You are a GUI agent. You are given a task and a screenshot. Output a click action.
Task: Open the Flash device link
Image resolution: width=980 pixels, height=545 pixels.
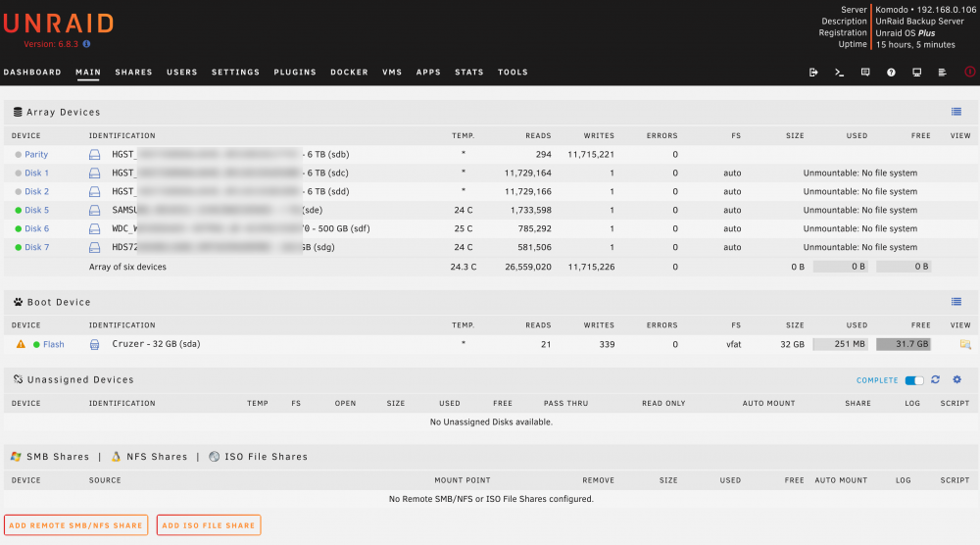pyautogui.click(x=54, y=344)
